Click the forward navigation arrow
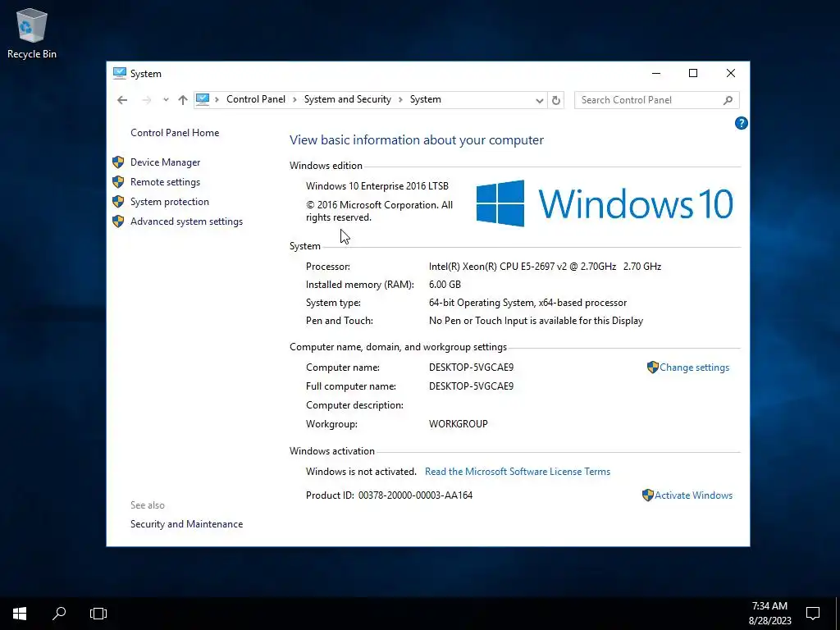This screenshot has height=630, width=840. (146, 99)
